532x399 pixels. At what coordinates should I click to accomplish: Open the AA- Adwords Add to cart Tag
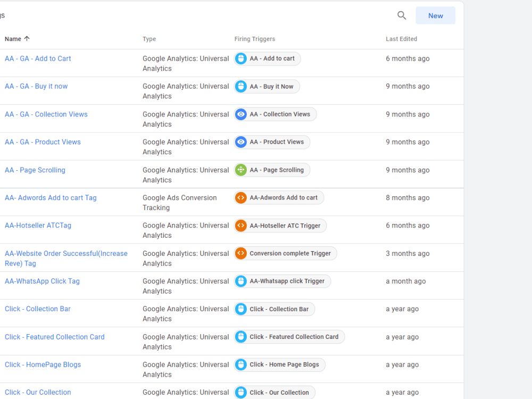coord(51,197)
